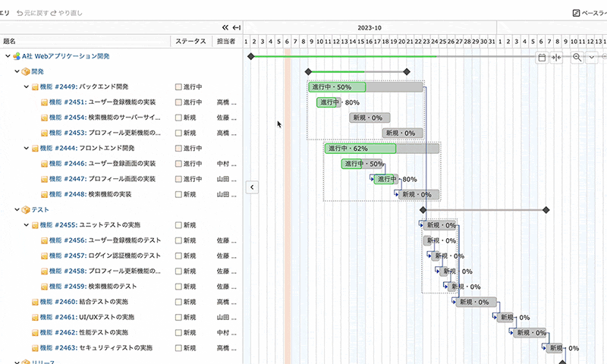Collapse the #2444 フロントエンド開発 tree node
Screen dimensions: 607x364
tap(27, 148)
